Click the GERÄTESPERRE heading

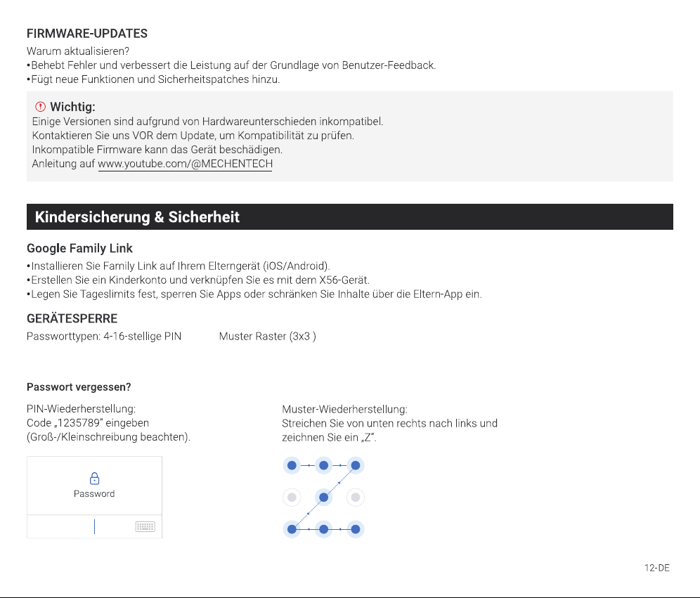72,318
